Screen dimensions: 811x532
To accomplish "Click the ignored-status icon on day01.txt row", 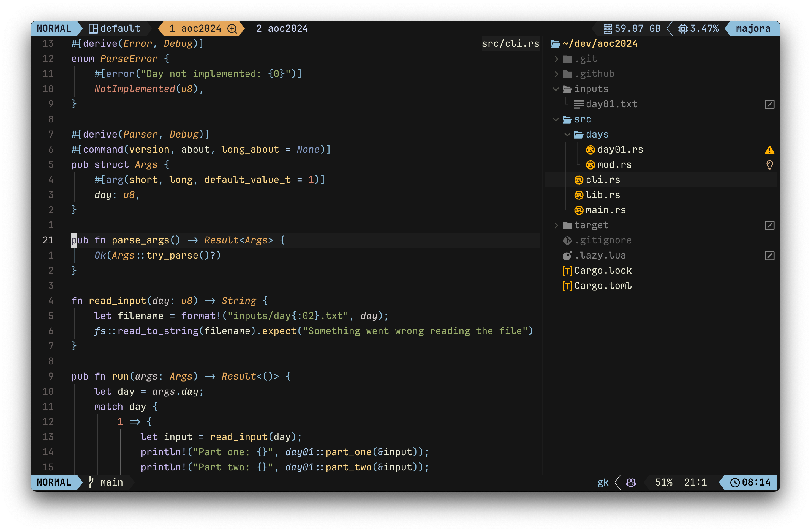I will (x=769, y=105).
